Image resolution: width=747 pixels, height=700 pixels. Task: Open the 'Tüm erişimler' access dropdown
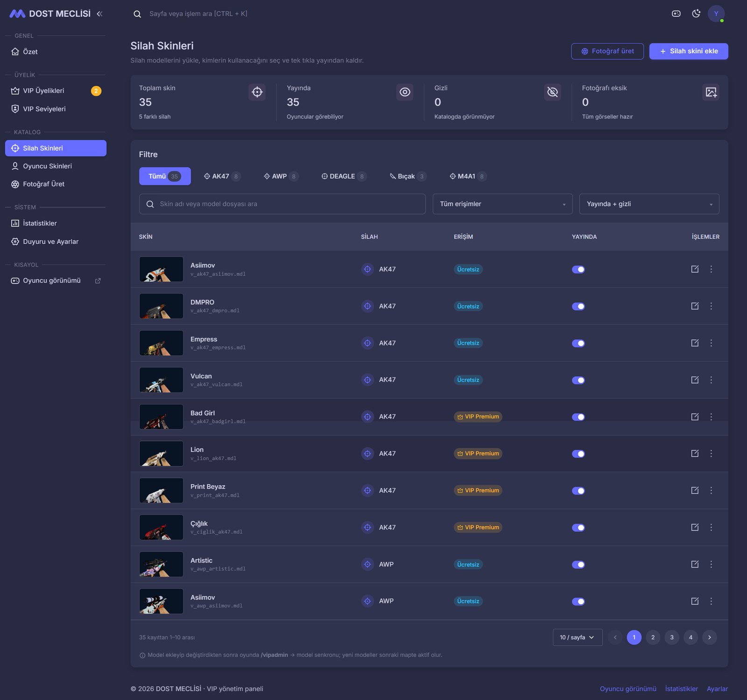[x=502, y=204]
